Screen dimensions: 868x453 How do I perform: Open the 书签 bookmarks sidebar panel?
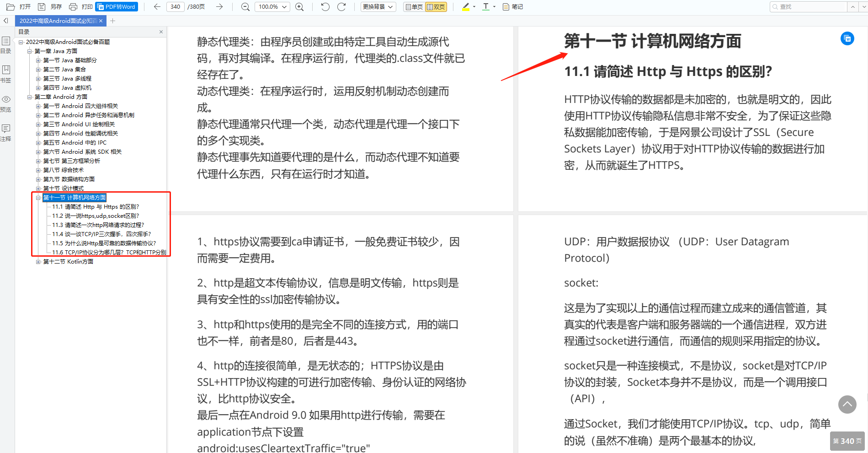(6, 74)
